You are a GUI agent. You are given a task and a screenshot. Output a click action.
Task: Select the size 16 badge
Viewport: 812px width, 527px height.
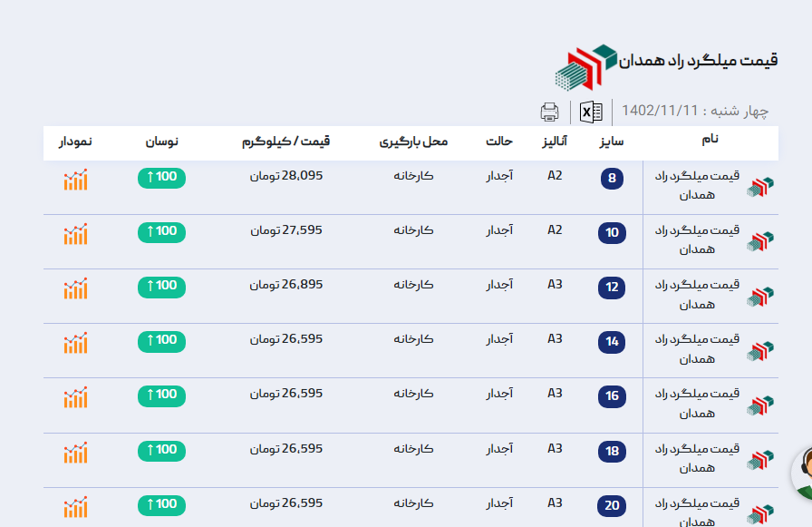click(612, 396)
